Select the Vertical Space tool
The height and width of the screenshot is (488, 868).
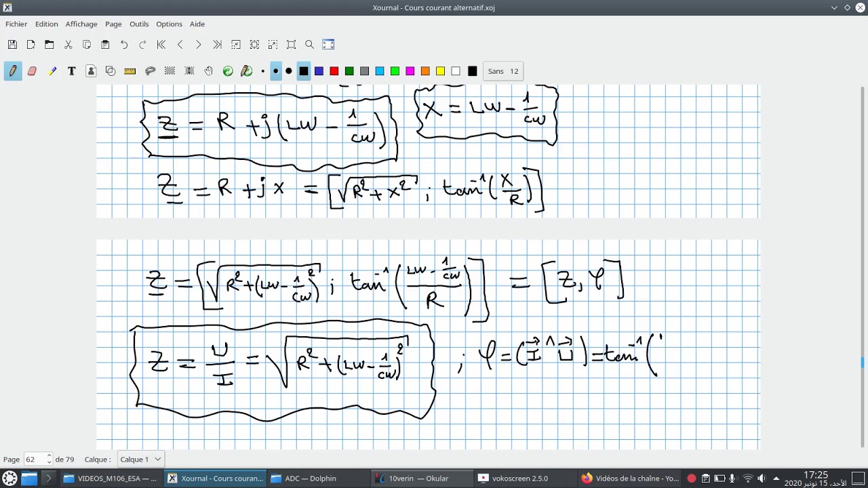pyautogui.click(x=189, y=71)
